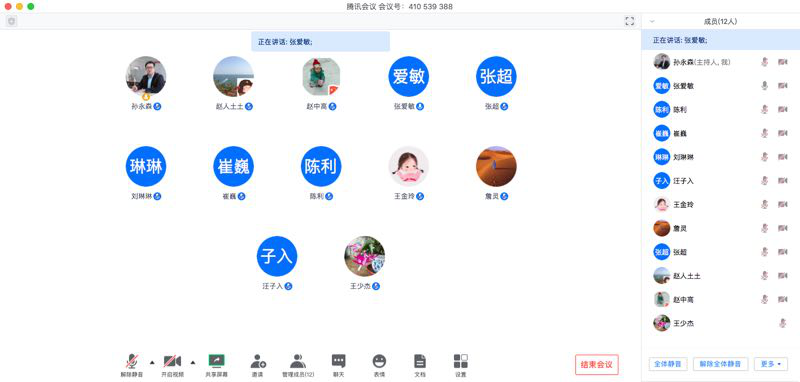The image size is (800, 382).
Task: Open 管理成员 member management icon
Action: [x=298, y=361]
